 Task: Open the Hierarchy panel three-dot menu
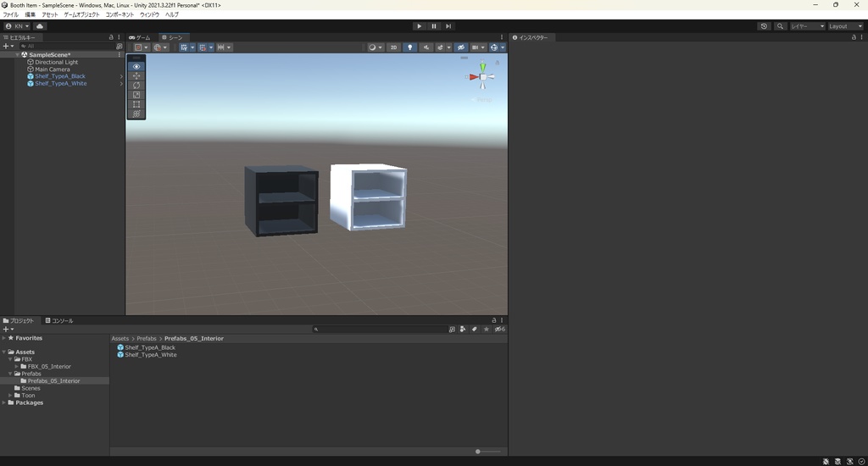[x=119, y=37]
